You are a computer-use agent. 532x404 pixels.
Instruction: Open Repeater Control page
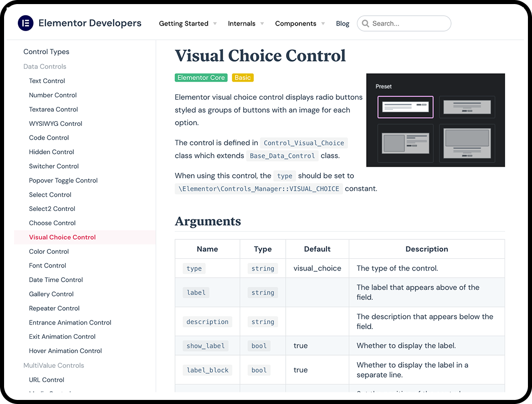[x=54, y=308]
